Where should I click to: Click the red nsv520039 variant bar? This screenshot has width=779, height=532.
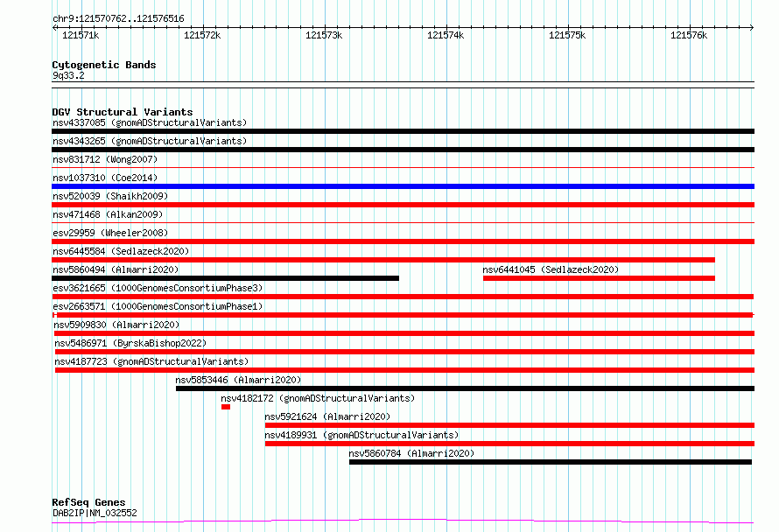403,205
